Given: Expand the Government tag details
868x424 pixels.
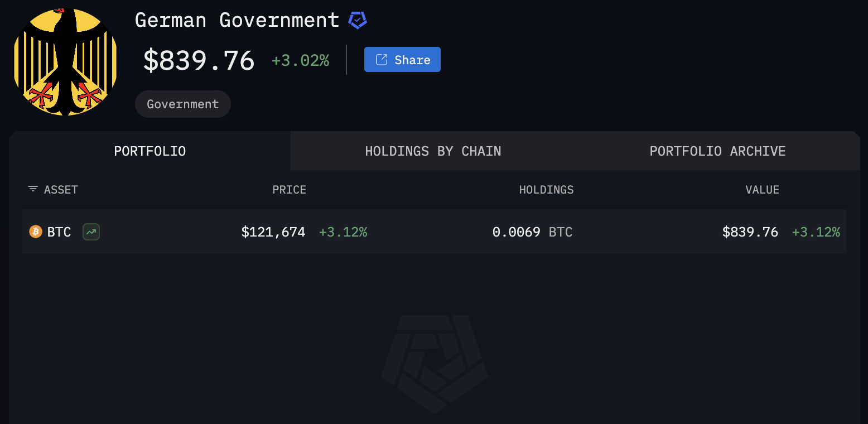Looking at the screenshot, I should pyautogui.click(x=182, y=104).
